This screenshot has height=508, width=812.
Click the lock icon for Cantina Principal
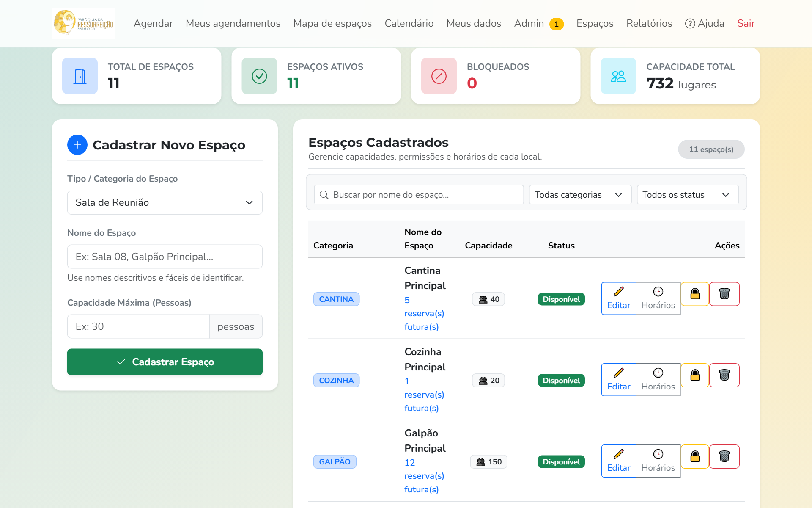coord(695,294)
